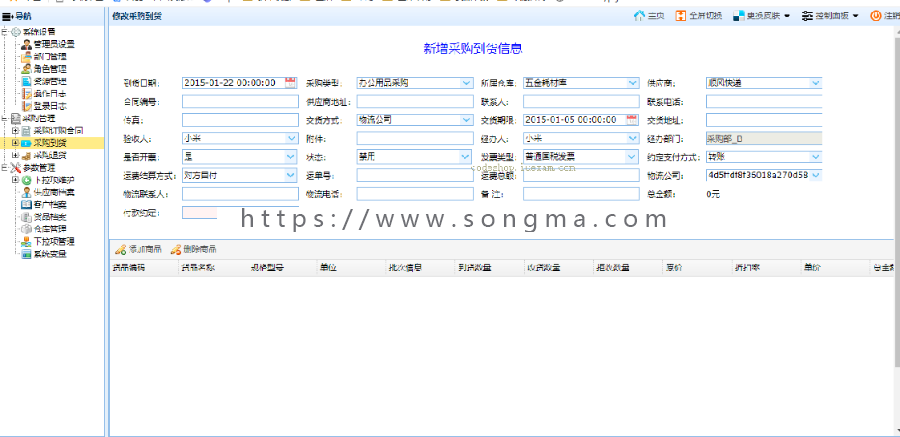Image resolution: width=900 pixels, height=437 pixels.
Task: Open the calendar picker for 交货期限
Action: coord(631,120)
